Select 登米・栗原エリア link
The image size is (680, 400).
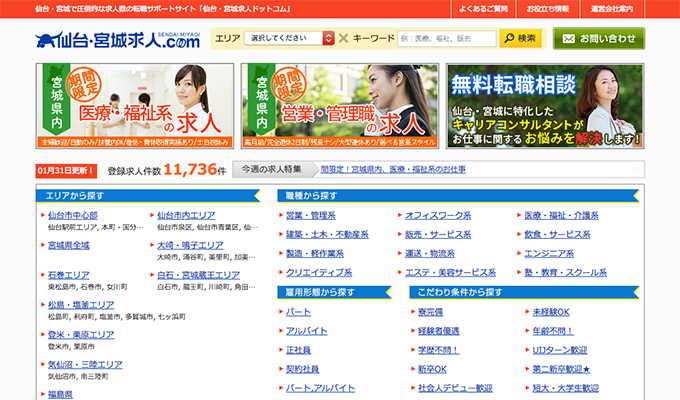(x=81, y=335)
